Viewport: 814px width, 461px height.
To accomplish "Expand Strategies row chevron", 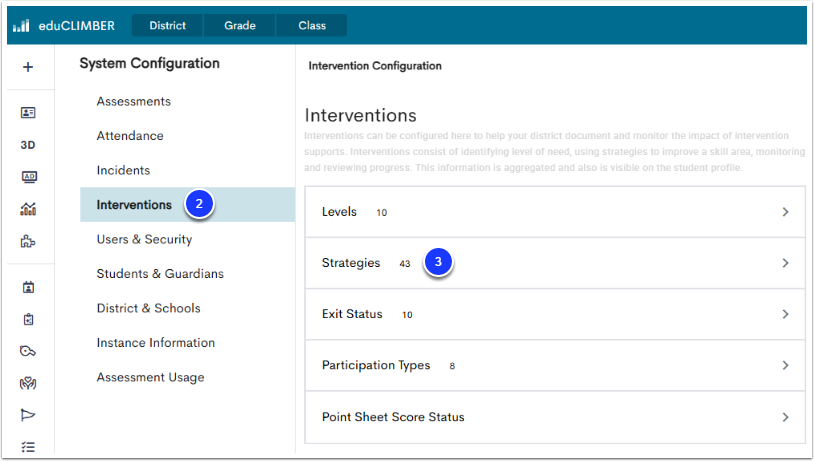I will pos(785,263).
